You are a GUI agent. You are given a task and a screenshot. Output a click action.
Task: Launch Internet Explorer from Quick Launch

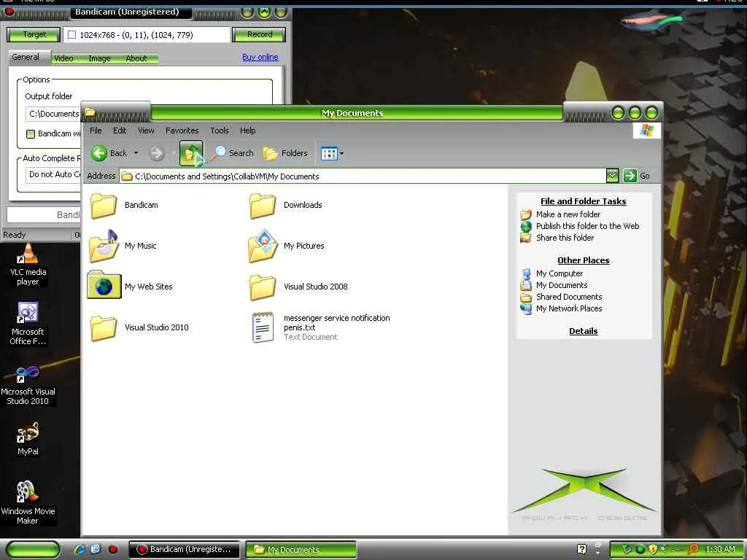80,549
